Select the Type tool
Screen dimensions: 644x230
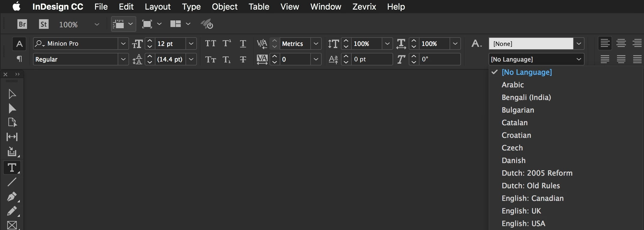(x=12, y=168)
